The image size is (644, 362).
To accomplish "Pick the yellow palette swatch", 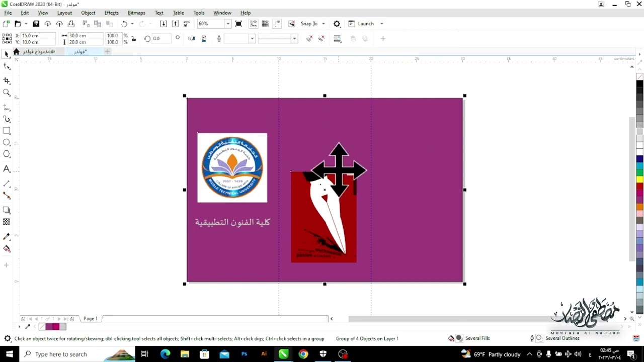I will point(639,179).
